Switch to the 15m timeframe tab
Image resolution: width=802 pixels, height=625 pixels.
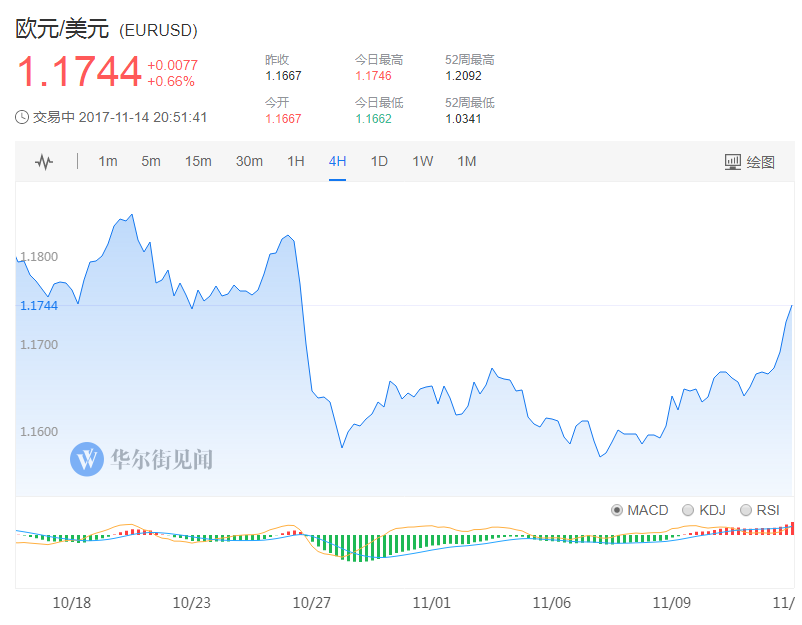point(198,162)
